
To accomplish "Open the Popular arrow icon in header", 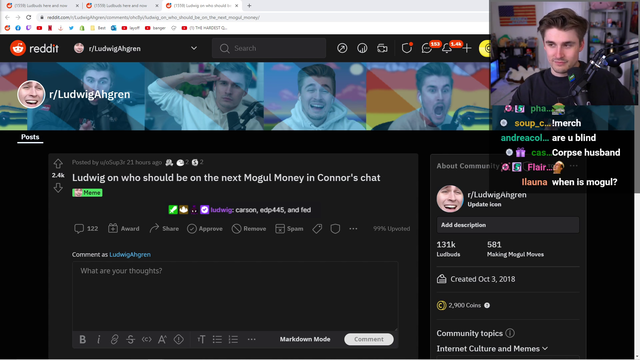I will point(342,48).
